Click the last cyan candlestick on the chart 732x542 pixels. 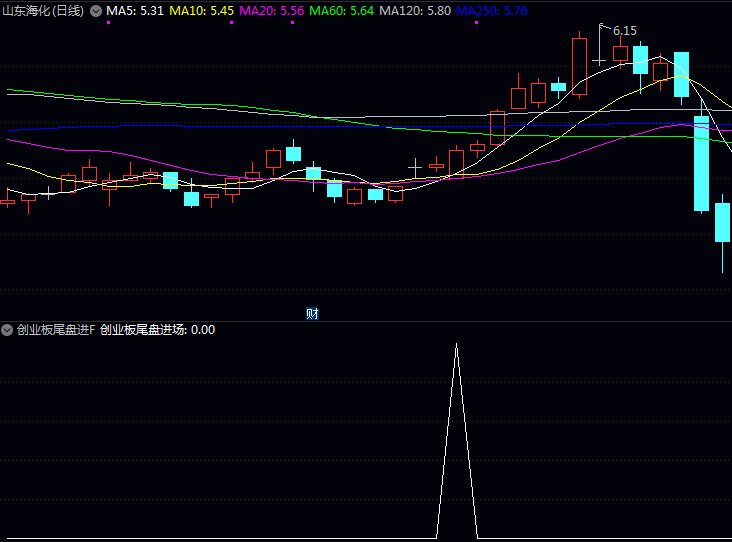(722, 222)
